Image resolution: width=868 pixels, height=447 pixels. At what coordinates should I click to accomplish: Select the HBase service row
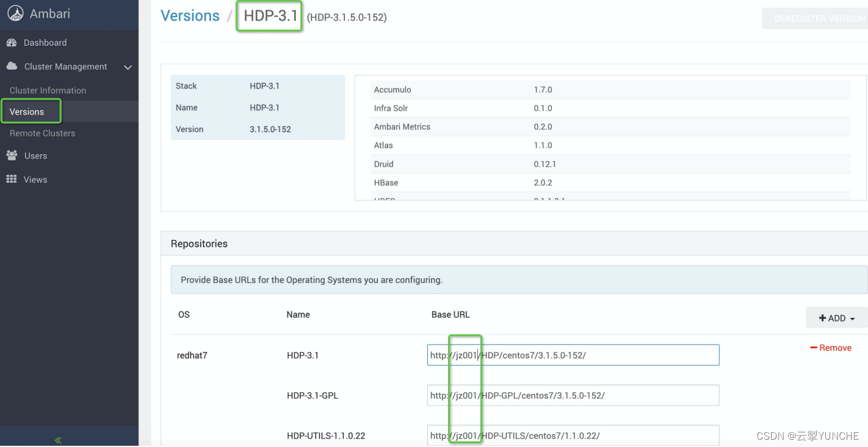coord(611,182)
